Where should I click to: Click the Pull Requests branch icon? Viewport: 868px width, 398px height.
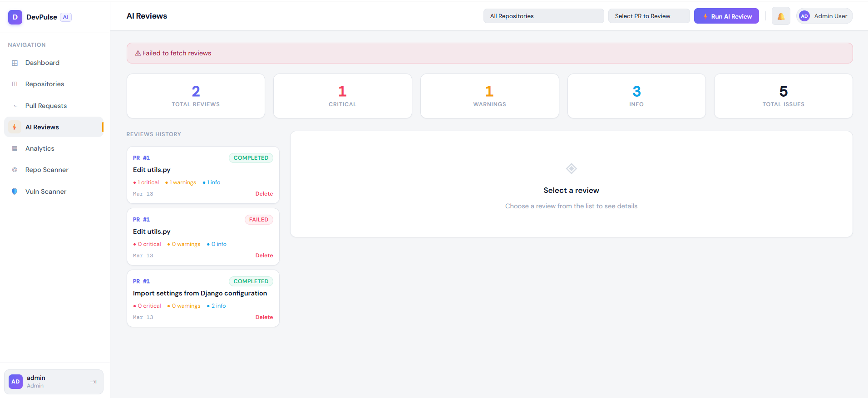(15, 106)
